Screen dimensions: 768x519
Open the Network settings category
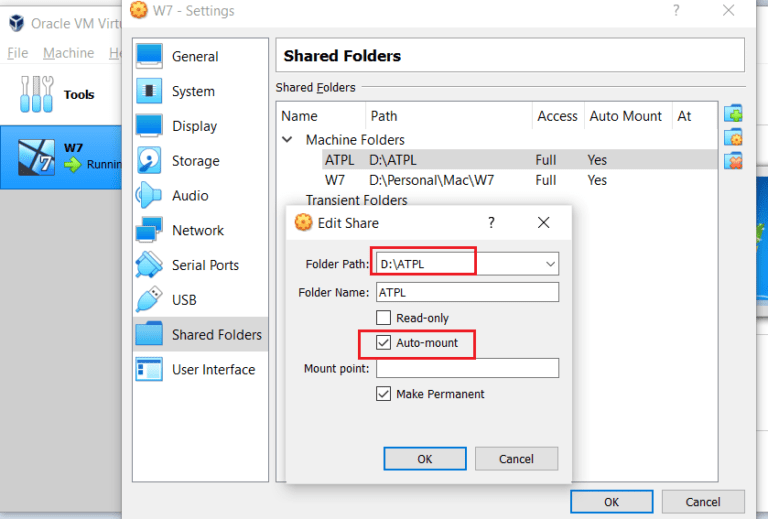pos(201,230)
